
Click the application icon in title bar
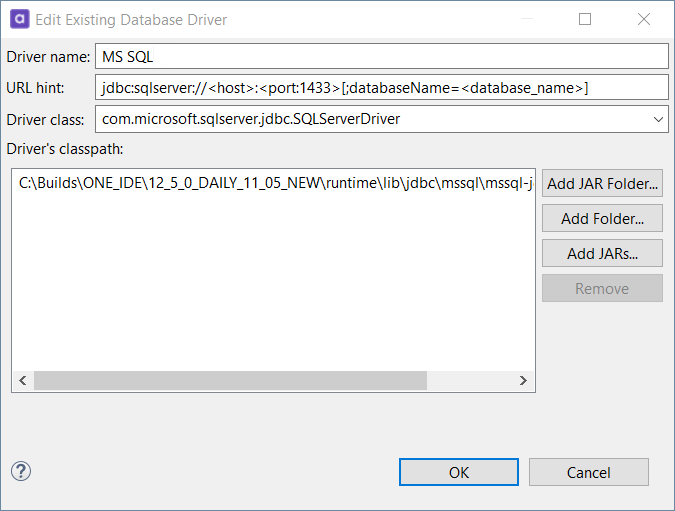point(18,19)
